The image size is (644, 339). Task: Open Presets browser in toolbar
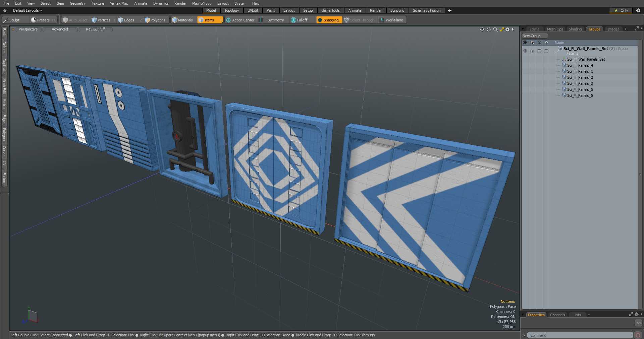43,20
